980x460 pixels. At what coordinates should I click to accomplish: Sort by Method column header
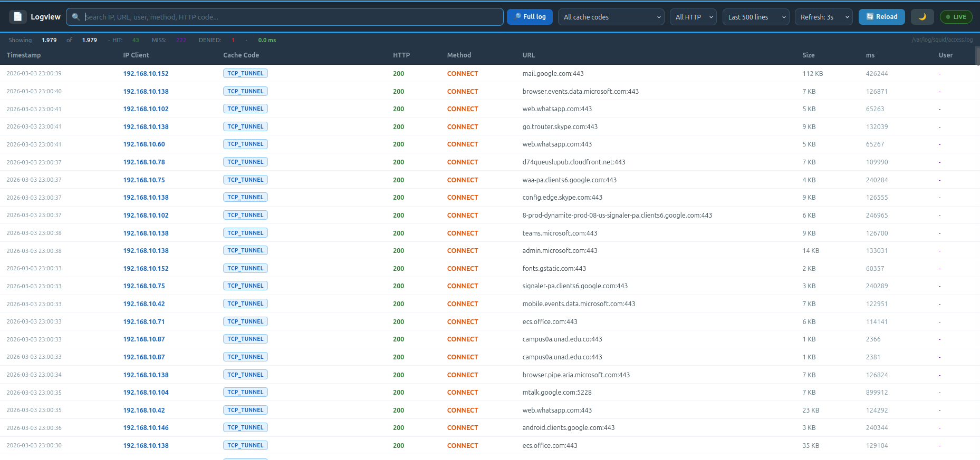[459, 55]
